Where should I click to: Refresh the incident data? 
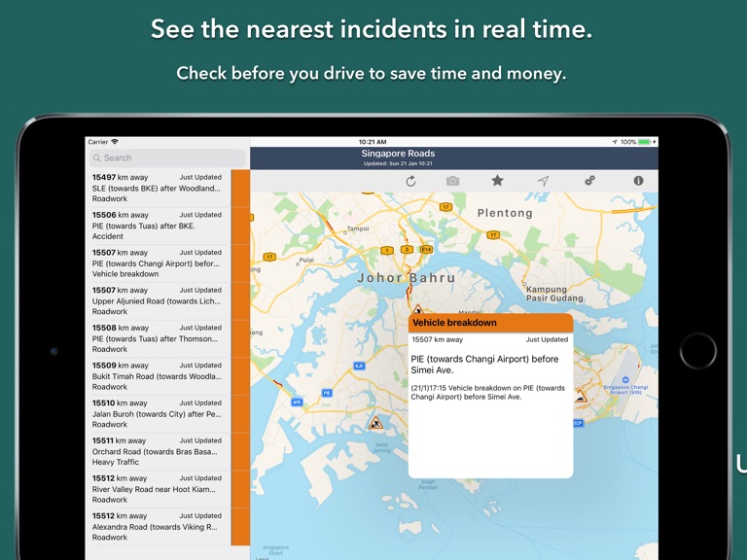pyautogui.click(x=410, y=181)
